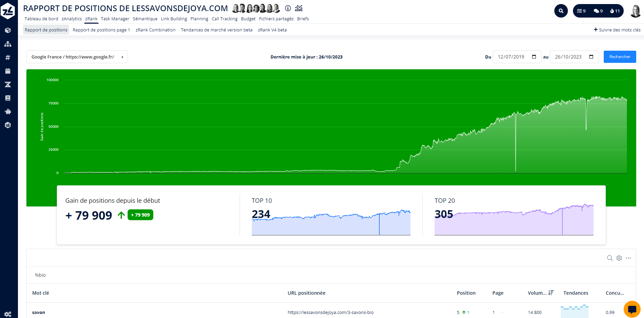
Task: Click the savon keyword row
Action: [331, 311]
